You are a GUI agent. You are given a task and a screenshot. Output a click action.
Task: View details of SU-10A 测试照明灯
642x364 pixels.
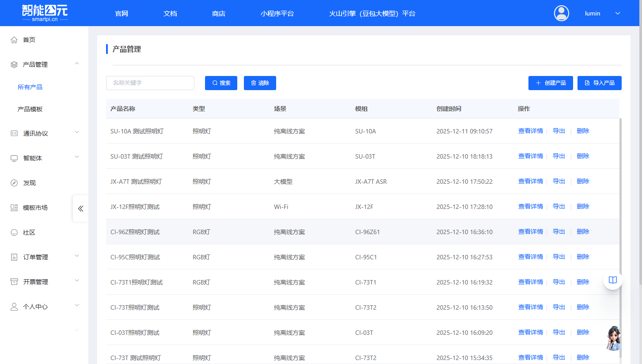coord(530,131)
